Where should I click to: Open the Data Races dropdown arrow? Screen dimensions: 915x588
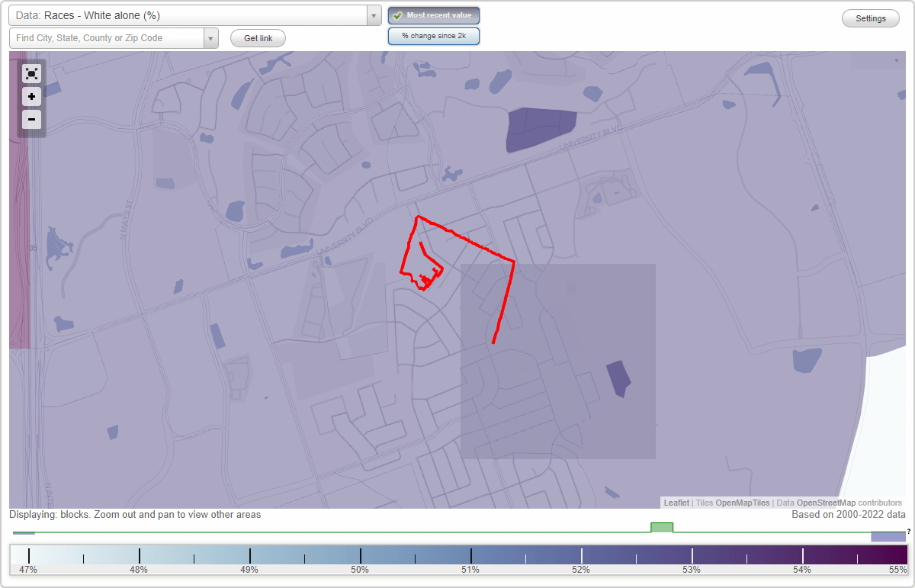coord(374,15)
